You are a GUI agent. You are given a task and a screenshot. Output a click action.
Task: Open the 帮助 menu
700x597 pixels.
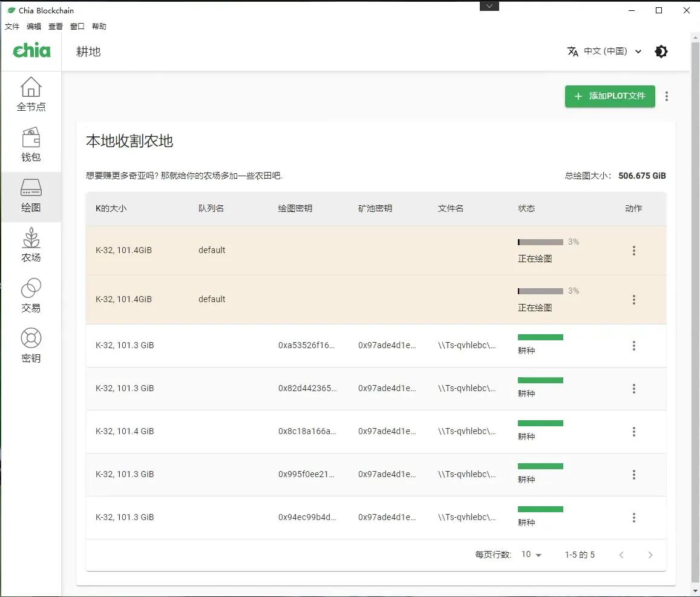[99, 26]
